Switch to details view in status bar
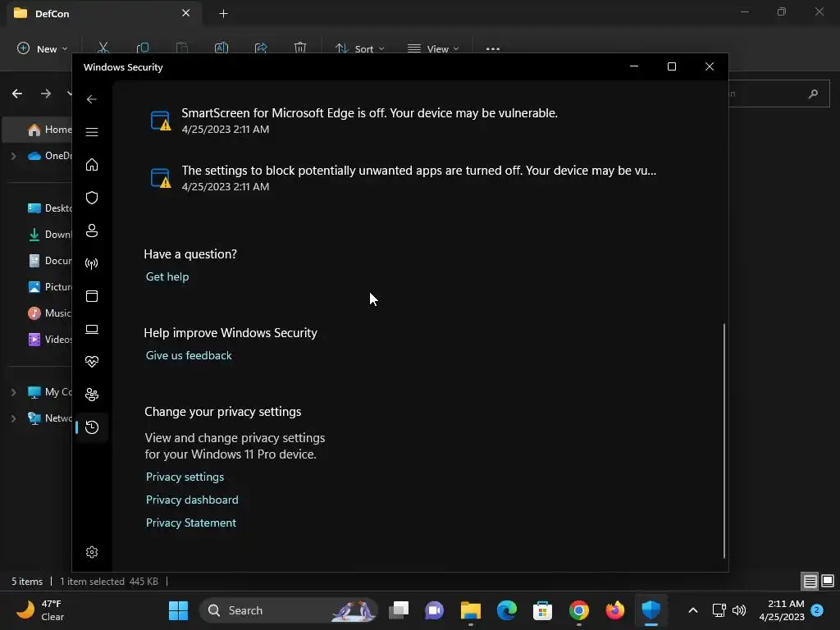The height and width of the screenshot is (630, 840). pos(810,581)
